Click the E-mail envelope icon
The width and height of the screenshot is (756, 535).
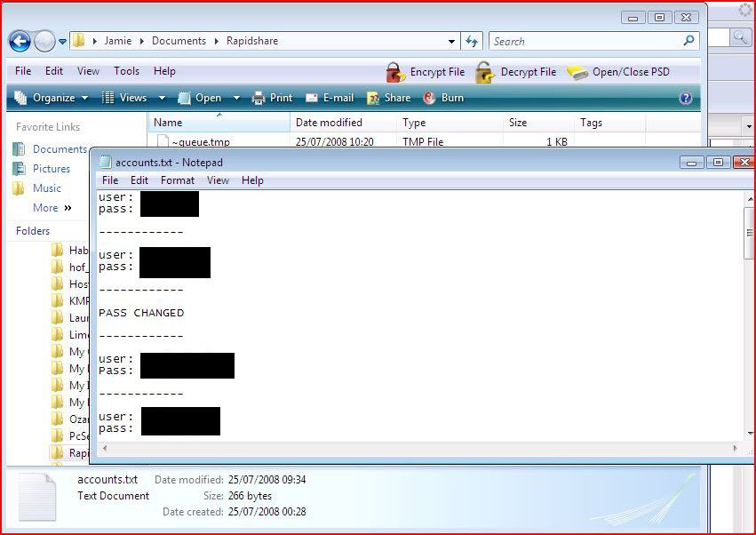pos(312,98)
